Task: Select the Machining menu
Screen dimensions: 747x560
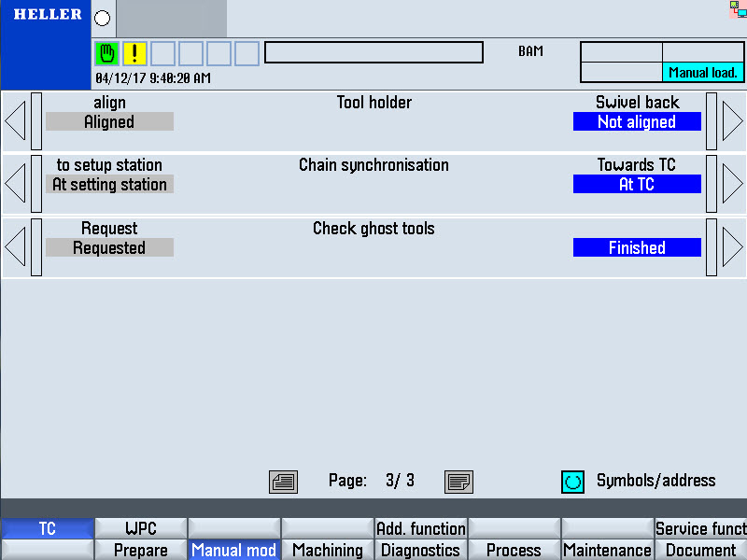Action: click(x=327, y=551)
